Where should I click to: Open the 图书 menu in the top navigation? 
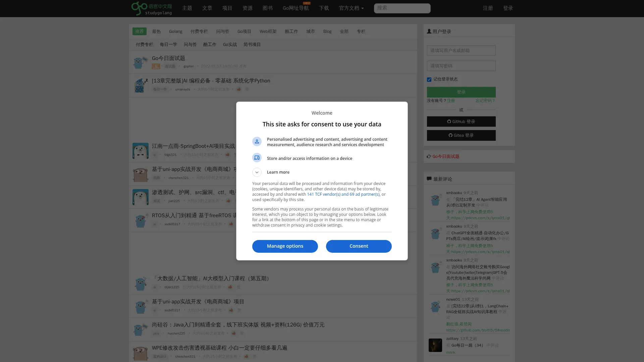267,8
